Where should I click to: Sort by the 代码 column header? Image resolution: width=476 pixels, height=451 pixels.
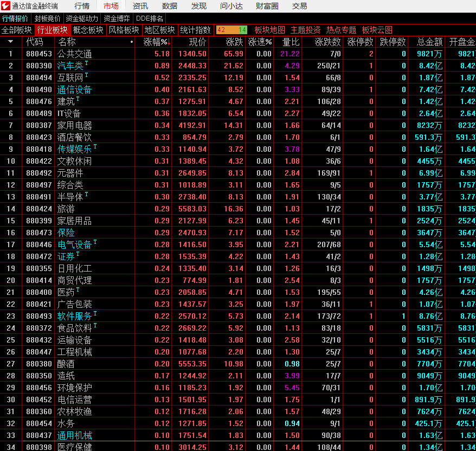tap(35, 42)
